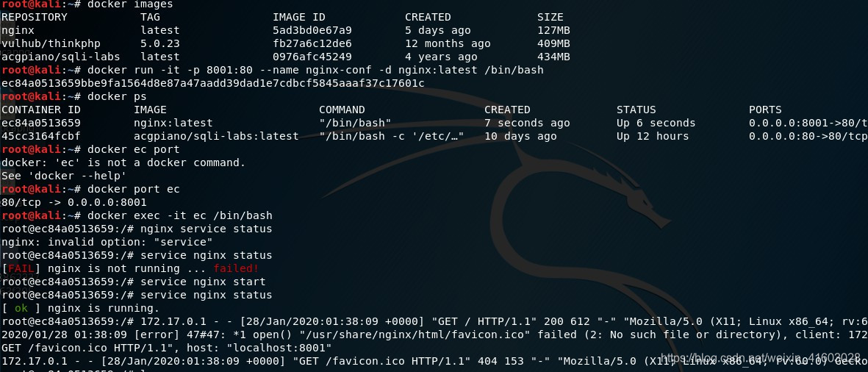Select '7 seconds ago' created value
This screenshot has height=372, width=868.
(527, 124)
